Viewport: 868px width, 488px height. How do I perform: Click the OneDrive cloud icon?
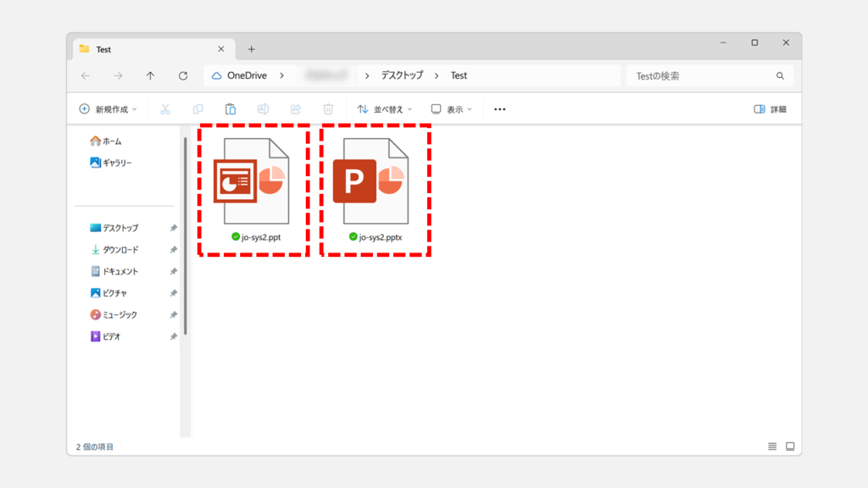pos(216,75)
